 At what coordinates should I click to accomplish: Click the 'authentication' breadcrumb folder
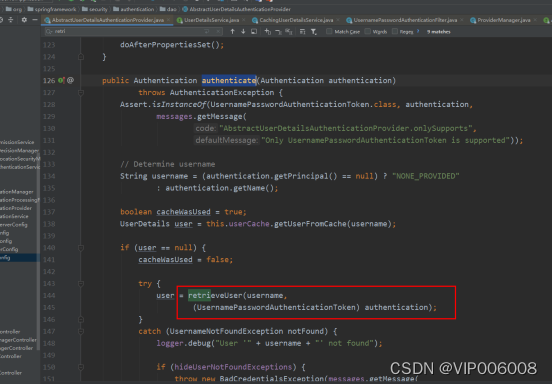[133, 9]
